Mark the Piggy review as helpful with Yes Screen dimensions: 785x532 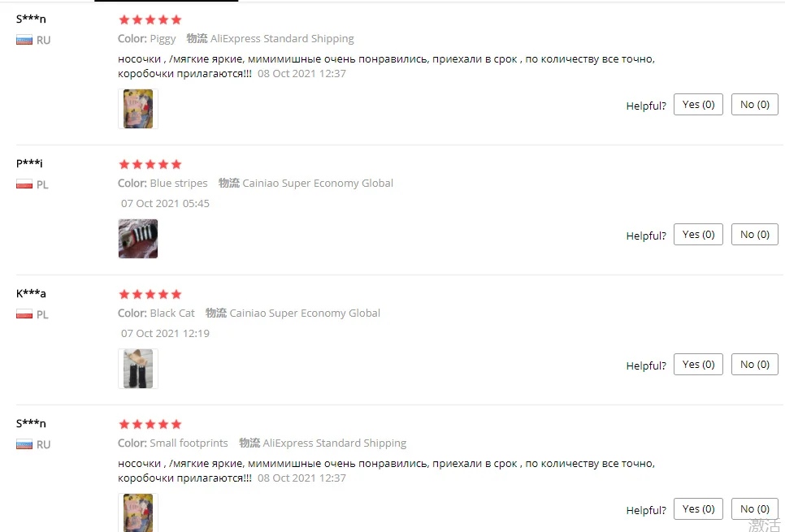[698, 104]
